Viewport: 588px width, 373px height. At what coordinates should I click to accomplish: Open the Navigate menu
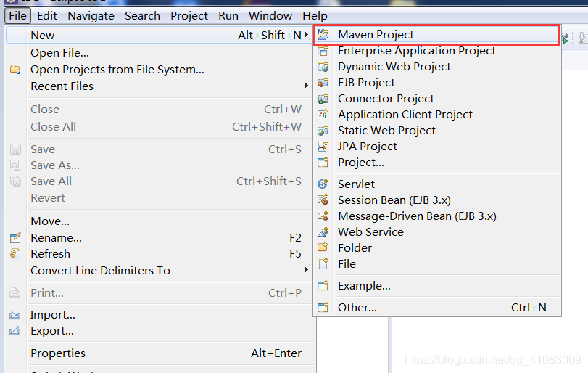[91, 16]
